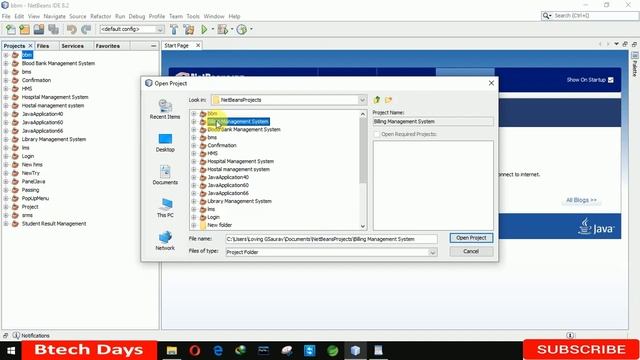Viewport: 640px width, 360px height.
Task: Open Opera browser from the taskbar
Action: point(195,350)
